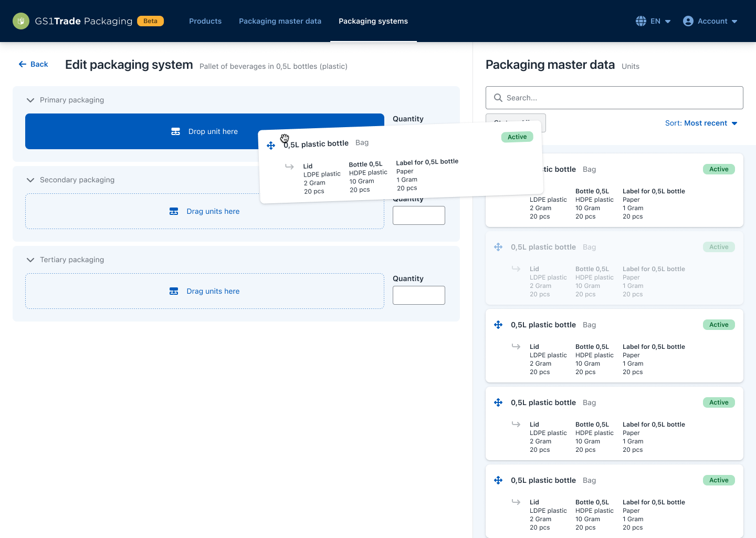The image size is (756, 538).
Task: Click the Account user avatar icon
Action: click(688, 21)
